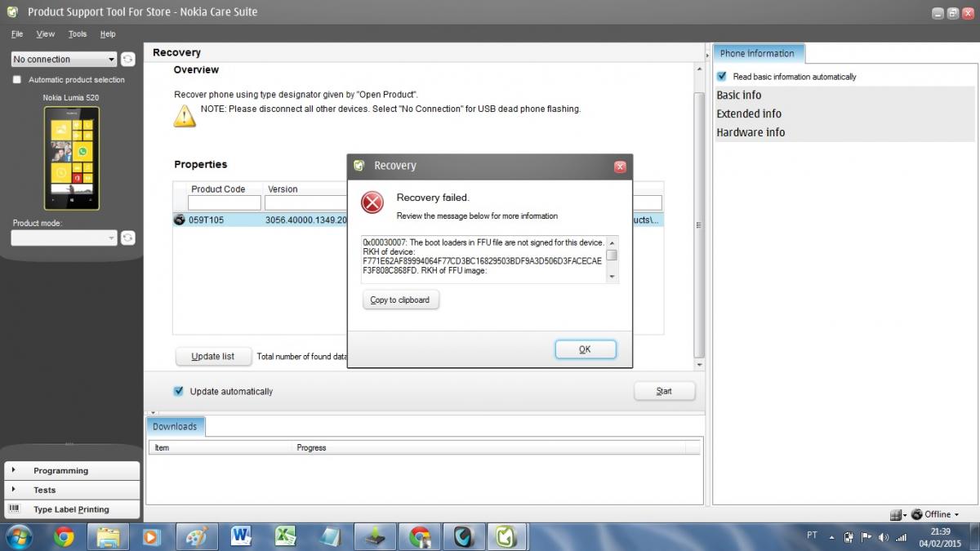Expand the Tests section

point(72,490)
